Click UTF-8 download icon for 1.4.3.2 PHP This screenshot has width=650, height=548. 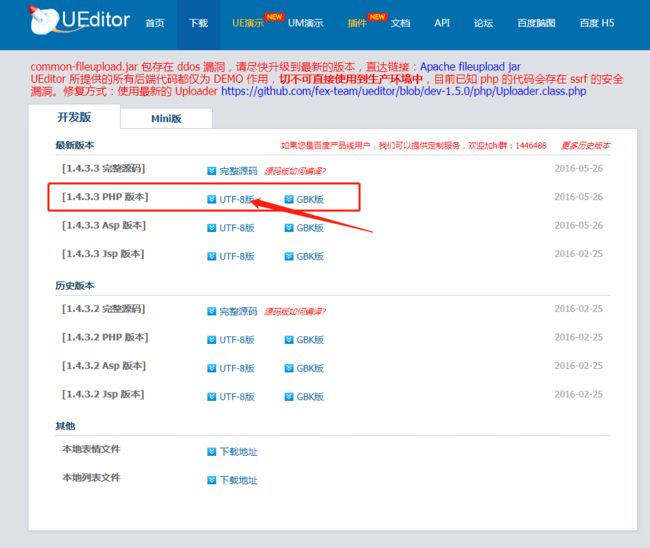tap(211, 340)
